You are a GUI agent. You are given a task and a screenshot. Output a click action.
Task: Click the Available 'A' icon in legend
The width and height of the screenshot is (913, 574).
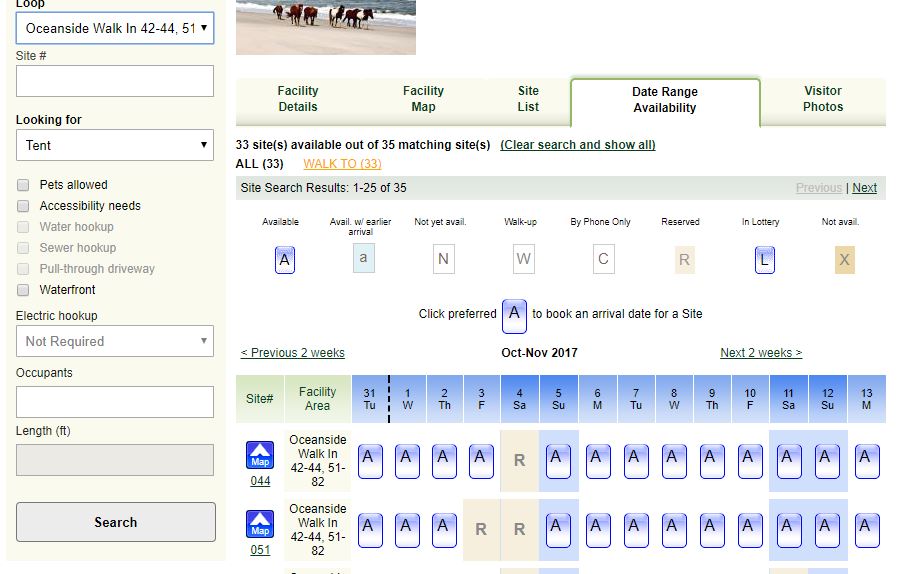pos(285,260)
